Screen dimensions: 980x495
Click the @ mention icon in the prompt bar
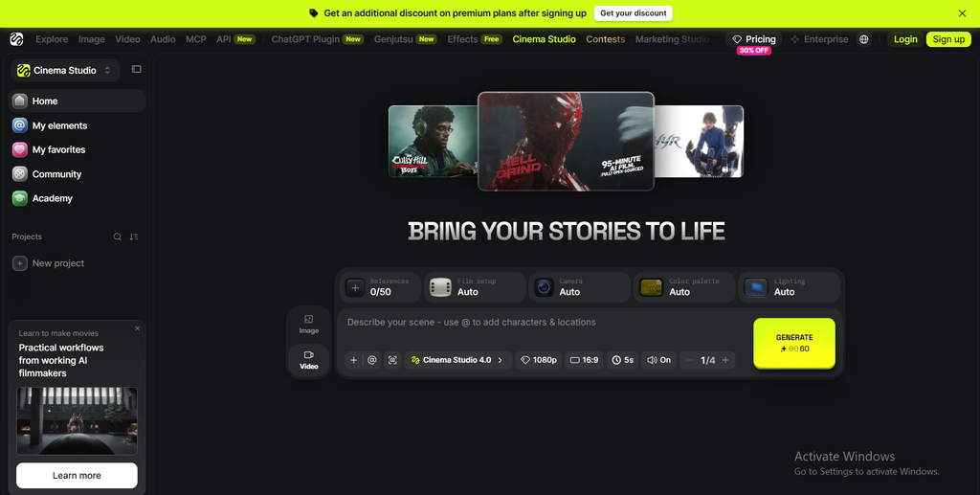[x=372, y=360]
